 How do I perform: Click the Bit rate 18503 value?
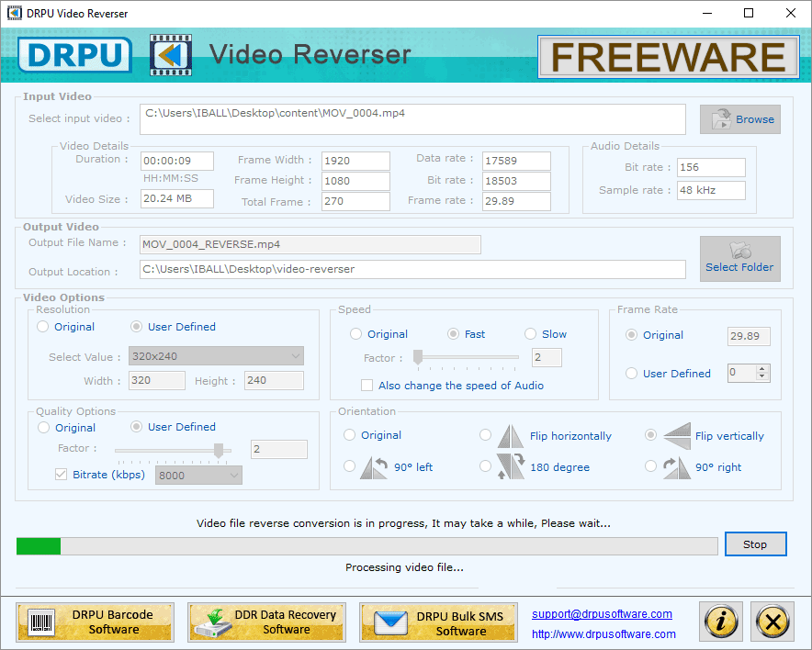click(x=516, y=181)
